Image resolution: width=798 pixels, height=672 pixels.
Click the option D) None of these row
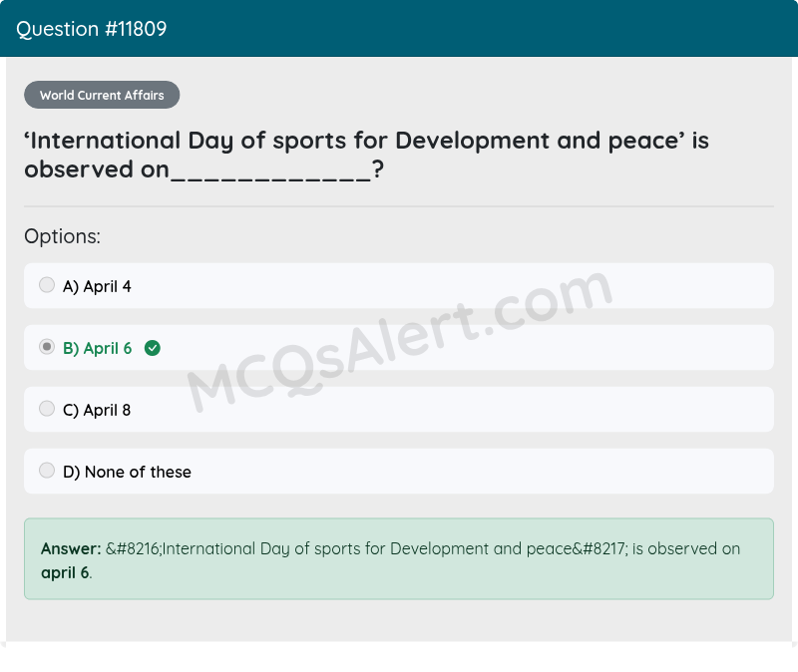399,471
